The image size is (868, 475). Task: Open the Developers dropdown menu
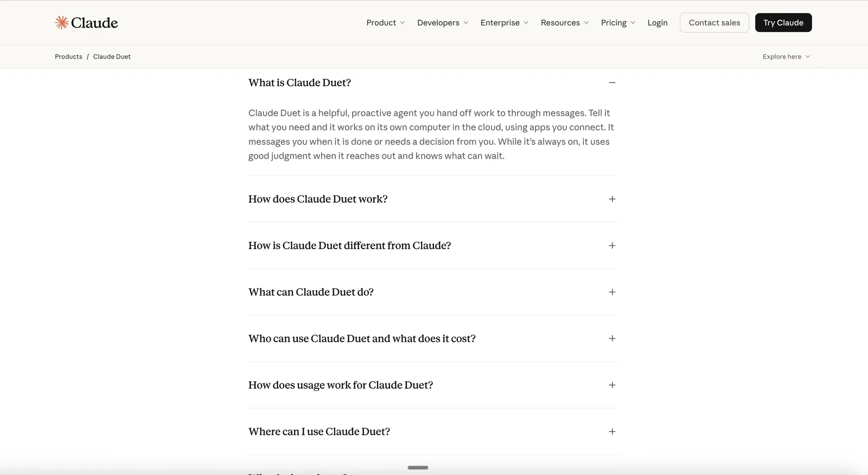[442, 23]
